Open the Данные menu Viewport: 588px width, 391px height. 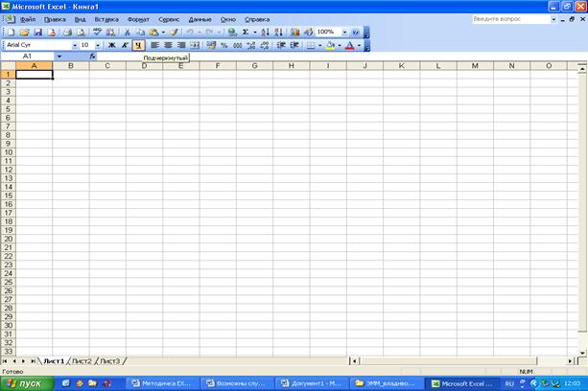(x=200, y=19)
